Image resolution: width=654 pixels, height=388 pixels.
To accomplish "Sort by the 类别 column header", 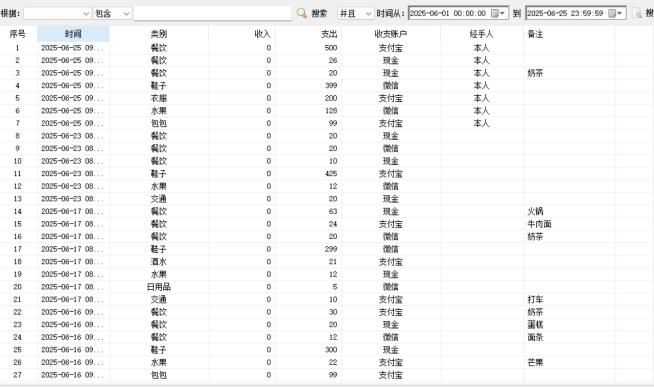I will pos(159,34).
